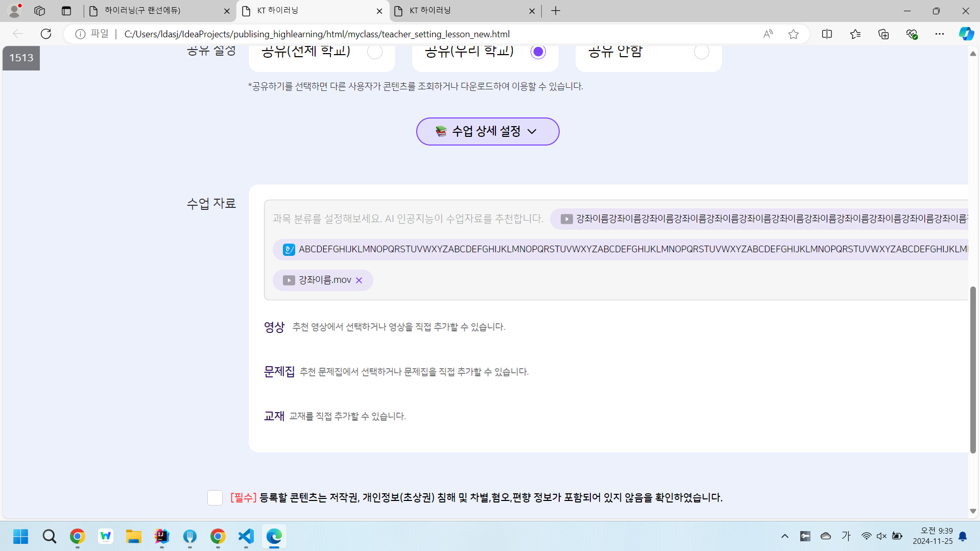Click the Edge refresh page icon
Viewport: 980px width, 551px height.
pyautogui.click(x=46, y=34)
